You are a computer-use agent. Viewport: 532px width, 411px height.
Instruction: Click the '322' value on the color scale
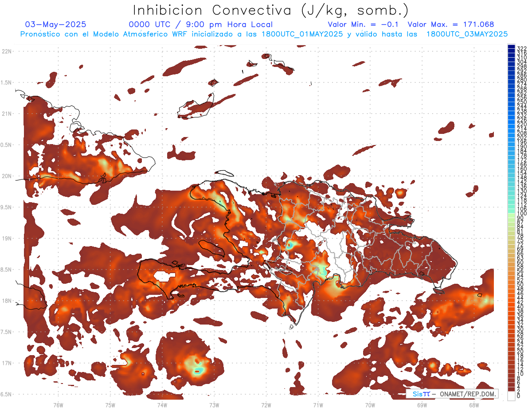pyautogui.click(x=522, y=48)
